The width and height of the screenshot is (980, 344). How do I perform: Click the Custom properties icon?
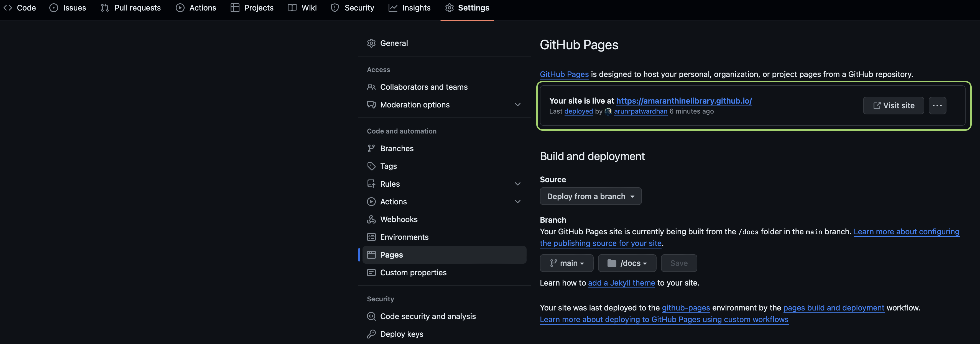tap(371, 273)
